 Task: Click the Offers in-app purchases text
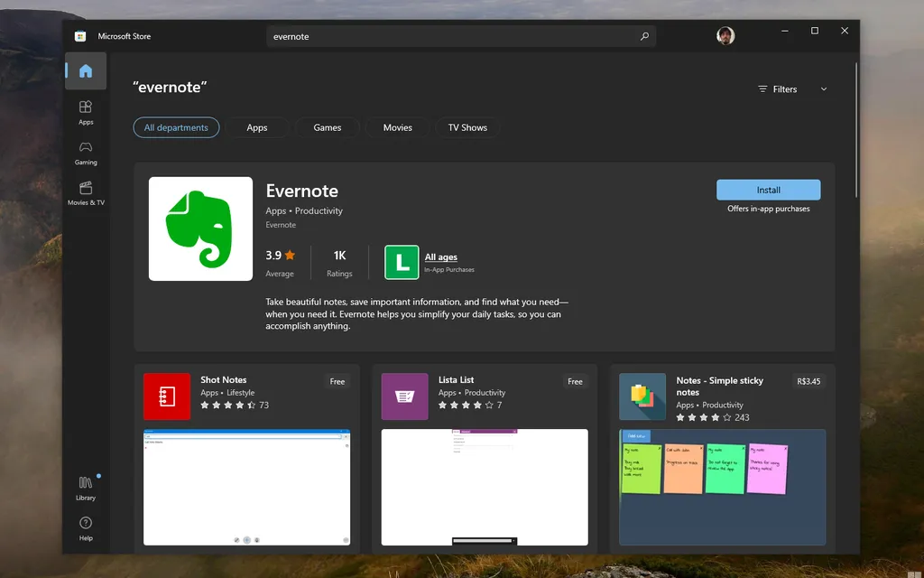[769, 209]
